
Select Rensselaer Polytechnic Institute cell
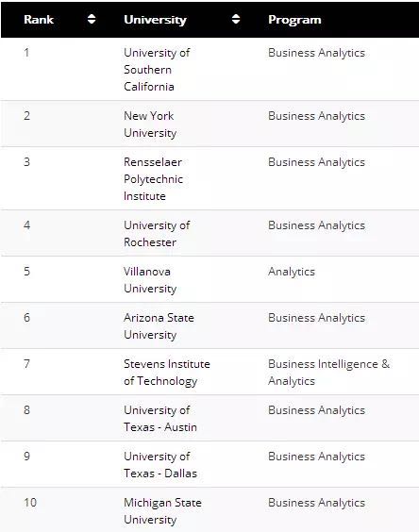153,179
